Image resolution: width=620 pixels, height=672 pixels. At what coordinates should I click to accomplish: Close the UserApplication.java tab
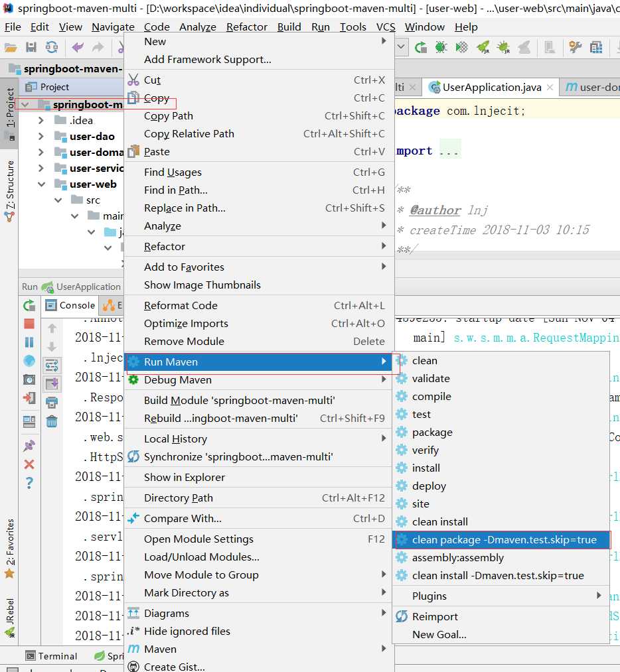[x=550, y=88]
